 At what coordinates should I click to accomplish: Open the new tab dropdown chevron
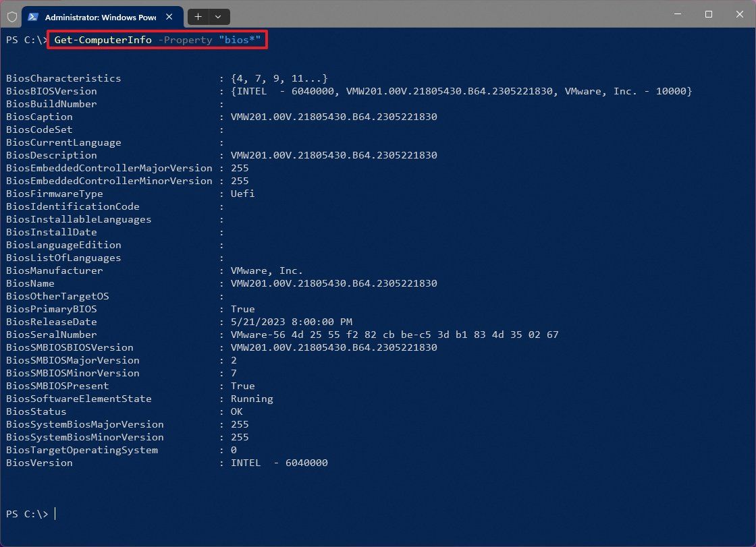[x=217, y=17]
